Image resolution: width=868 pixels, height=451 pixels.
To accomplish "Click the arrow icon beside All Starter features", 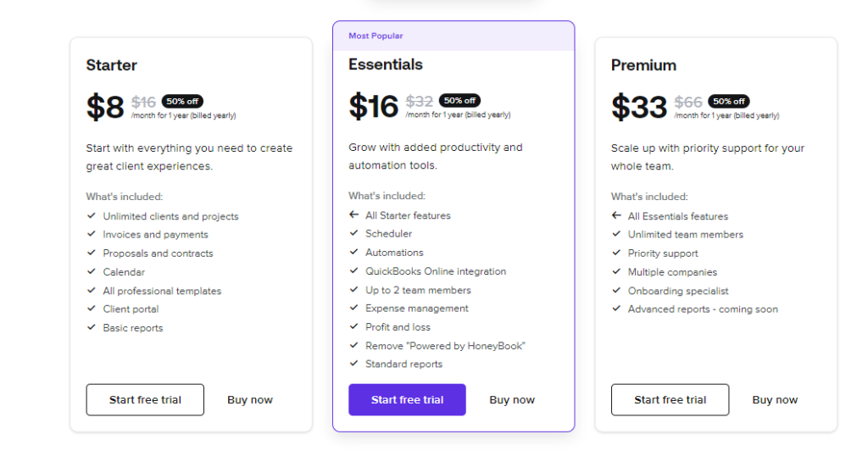I will pos(353,214).
